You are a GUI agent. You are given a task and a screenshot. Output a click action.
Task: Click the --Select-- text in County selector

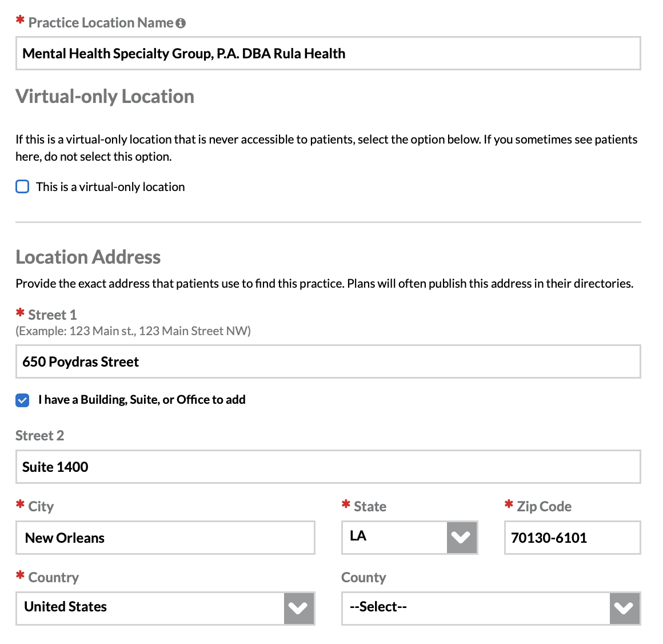point(378,607)
